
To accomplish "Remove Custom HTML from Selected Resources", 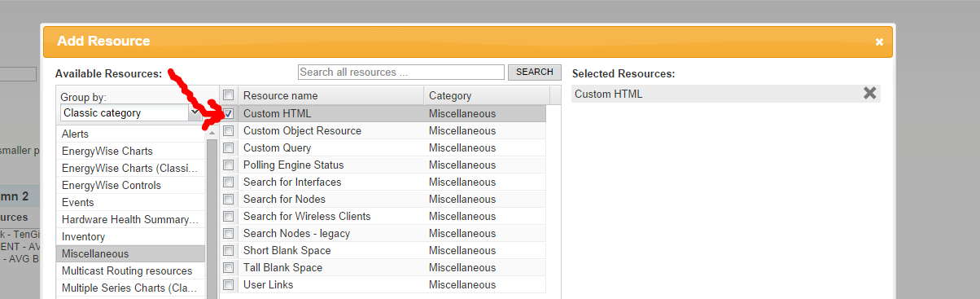I will (870, 94).
